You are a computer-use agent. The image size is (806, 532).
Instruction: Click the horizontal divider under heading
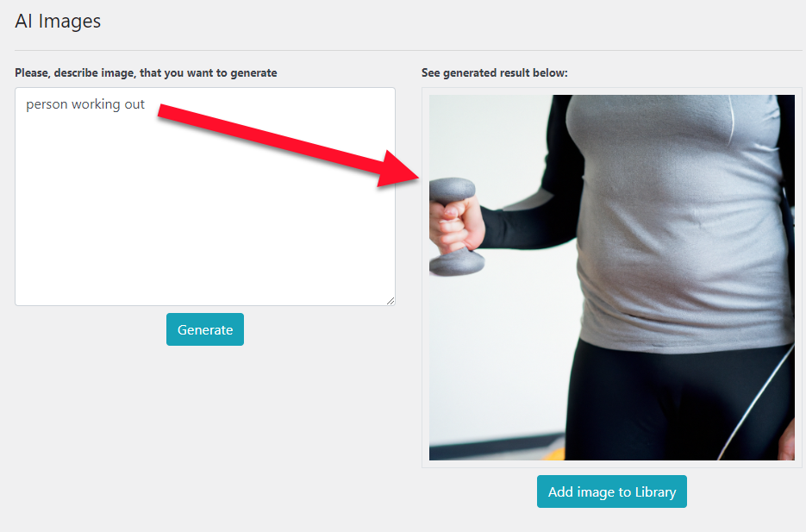[408, 50]
